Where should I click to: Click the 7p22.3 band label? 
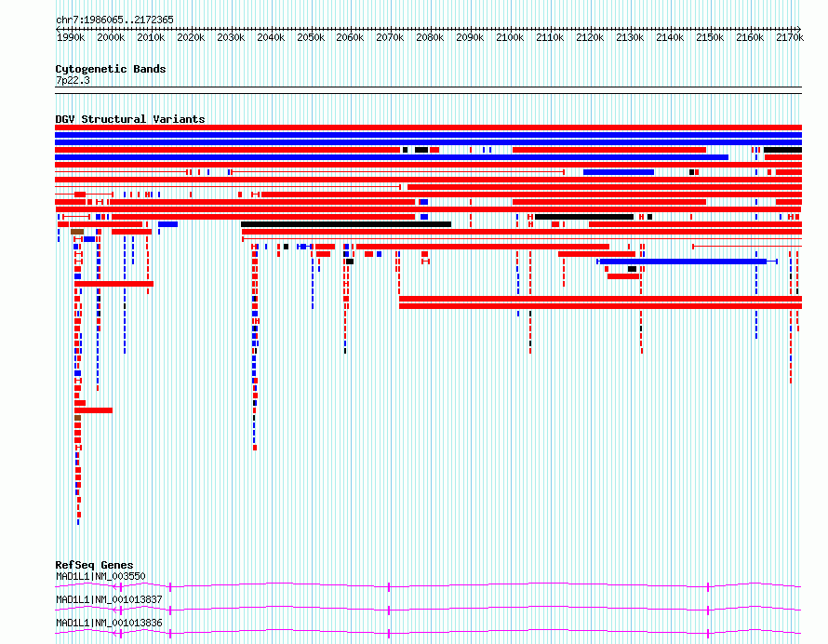[x=73, y=80]
